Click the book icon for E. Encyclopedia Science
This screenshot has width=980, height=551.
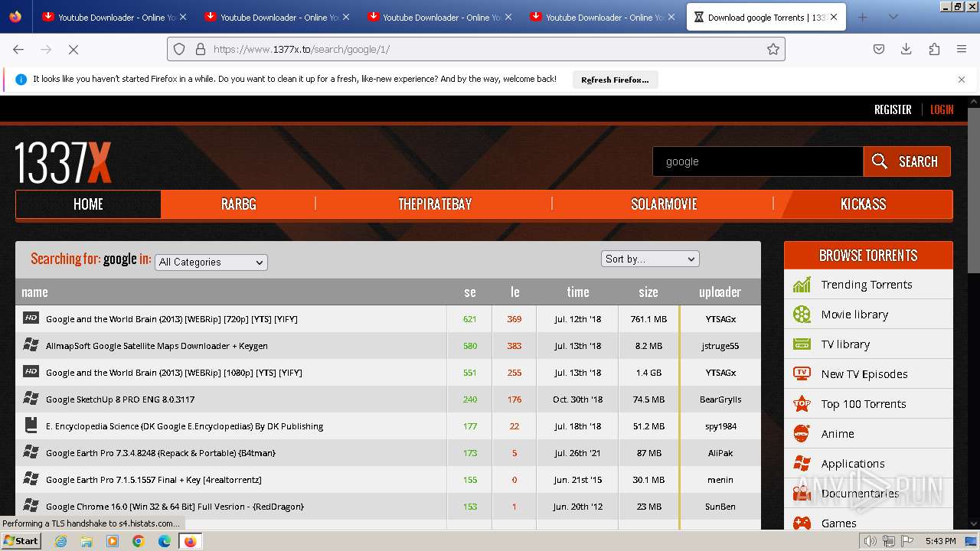click(31, 425)
